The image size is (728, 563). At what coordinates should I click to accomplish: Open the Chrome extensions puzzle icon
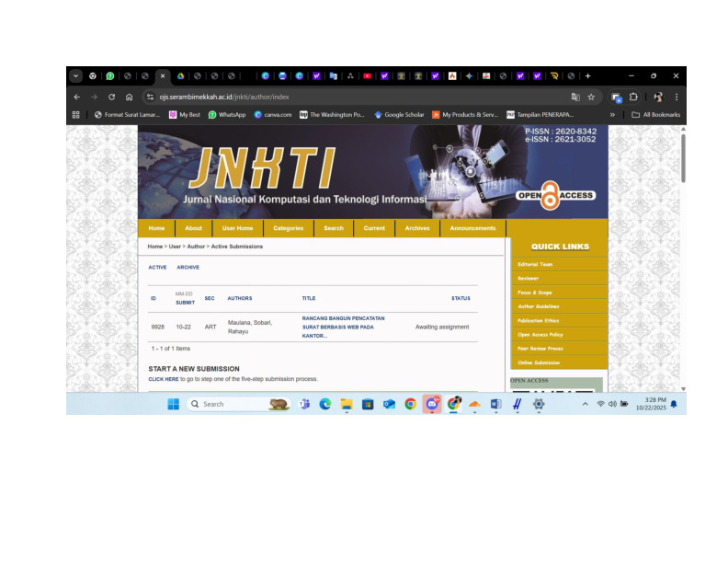click(633, 98)
